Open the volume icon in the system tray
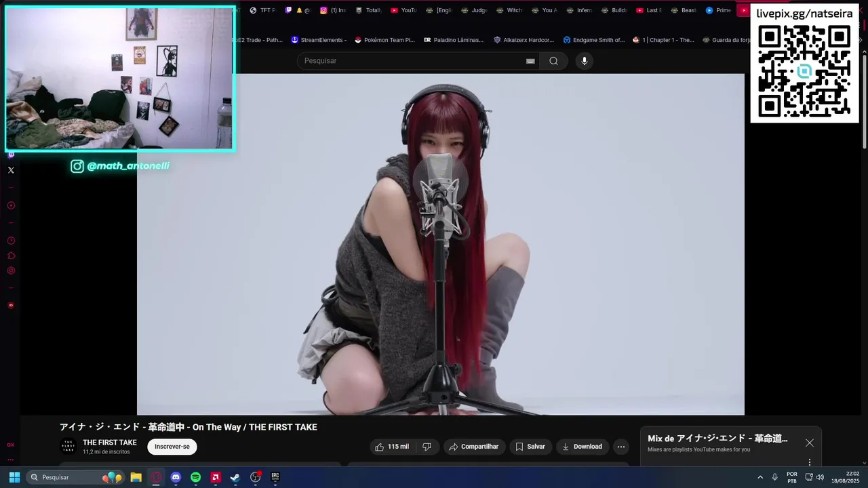 (x=820, y=477)
